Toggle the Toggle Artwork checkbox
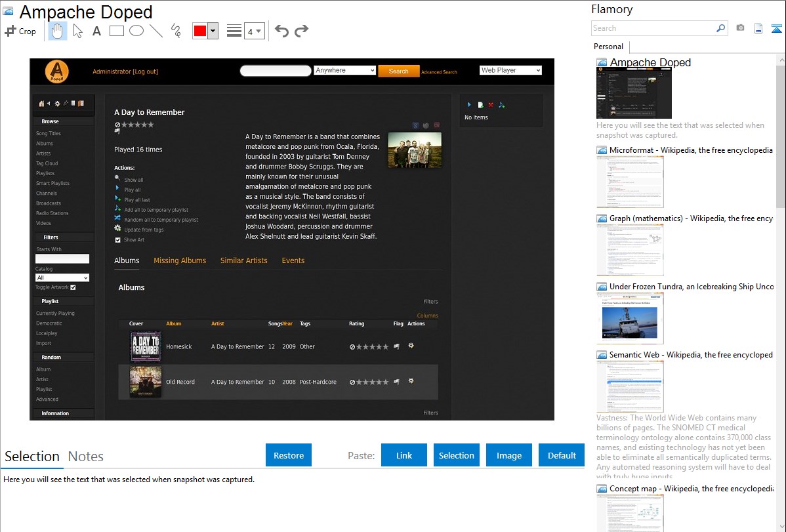 point(73,287)
